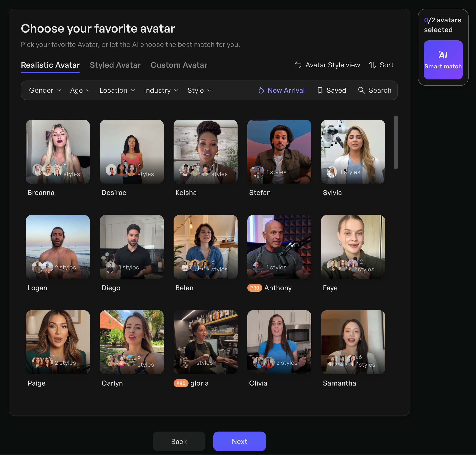The width and height of the screenshot is (476, 455).
Task: Click the AI Smart match icon
Action: (x=443, y=55)
